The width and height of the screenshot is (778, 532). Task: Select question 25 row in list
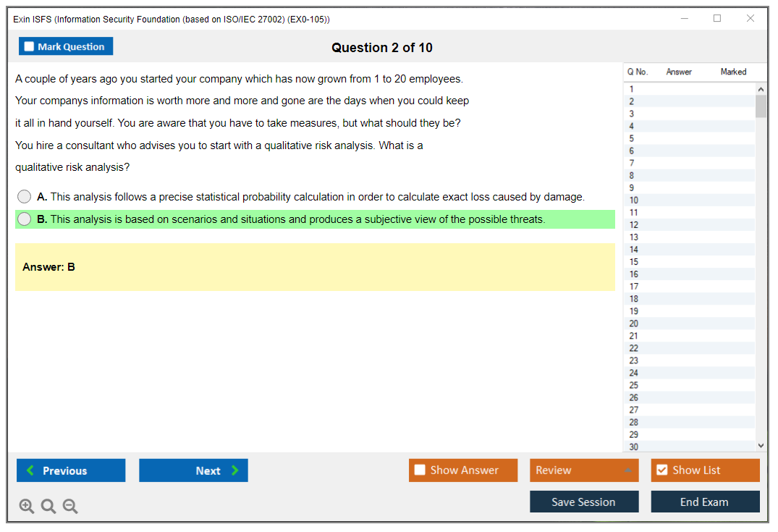point(634,385)
